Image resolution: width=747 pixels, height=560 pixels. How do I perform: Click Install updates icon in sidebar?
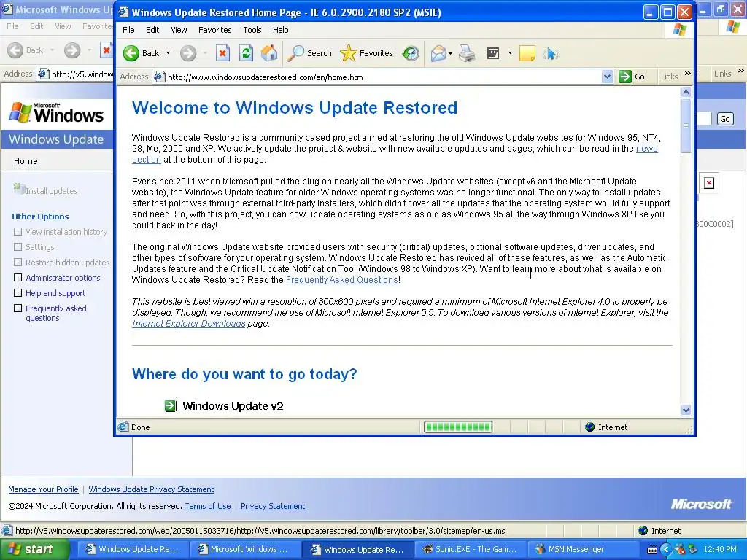[19, 189]
